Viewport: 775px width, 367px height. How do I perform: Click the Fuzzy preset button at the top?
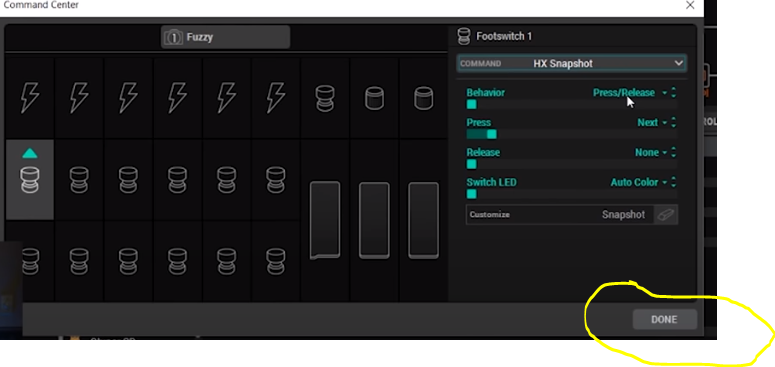(225, 37)
